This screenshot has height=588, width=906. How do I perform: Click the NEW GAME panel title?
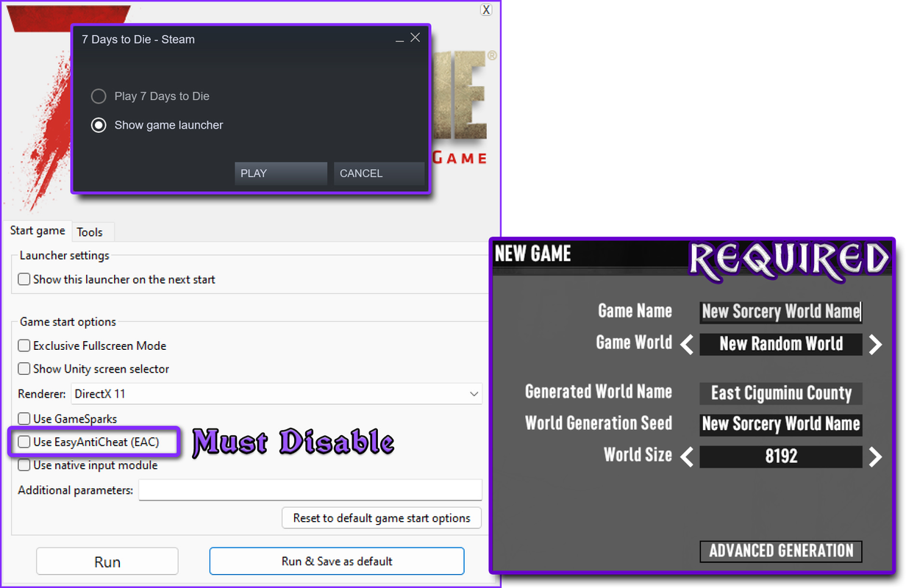click(x=533, y=254)
